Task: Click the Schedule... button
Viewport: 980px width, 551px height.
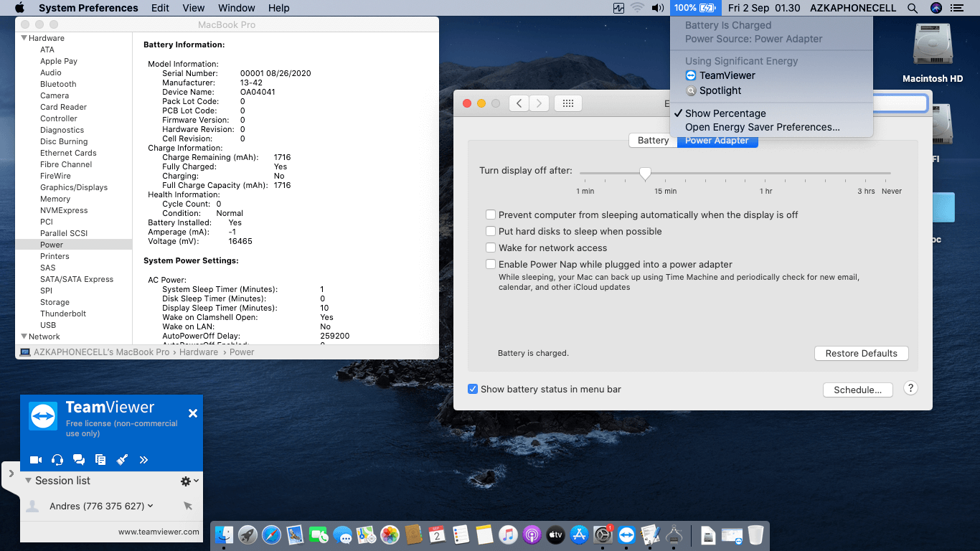Action: pos(857,390)
